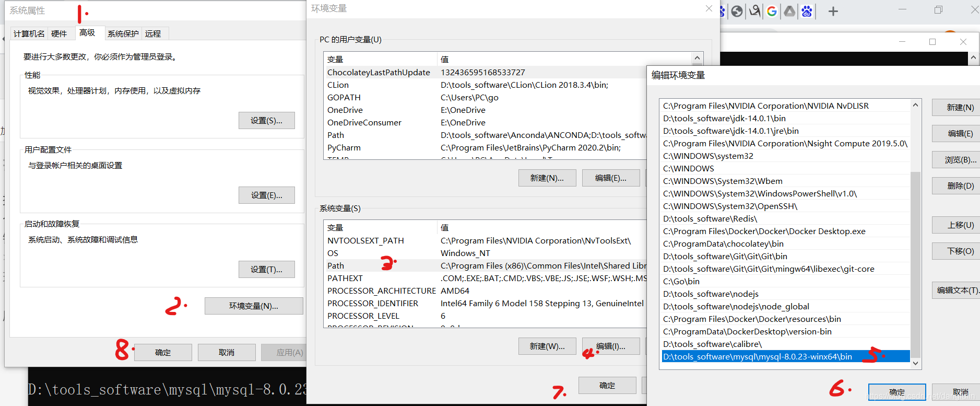Open user profile 设置(E)... button

pyautogui.click(x=266, y=195)
